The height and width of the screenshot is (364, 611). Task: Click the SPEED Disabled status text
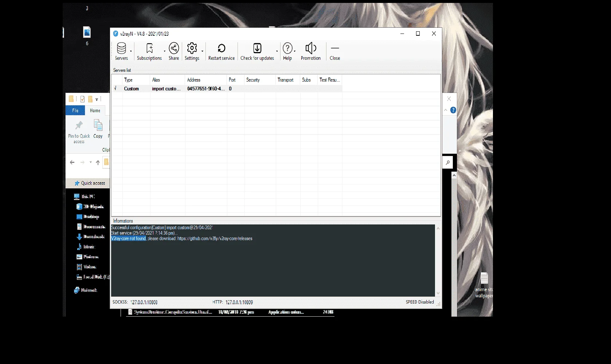click(420, 302)
